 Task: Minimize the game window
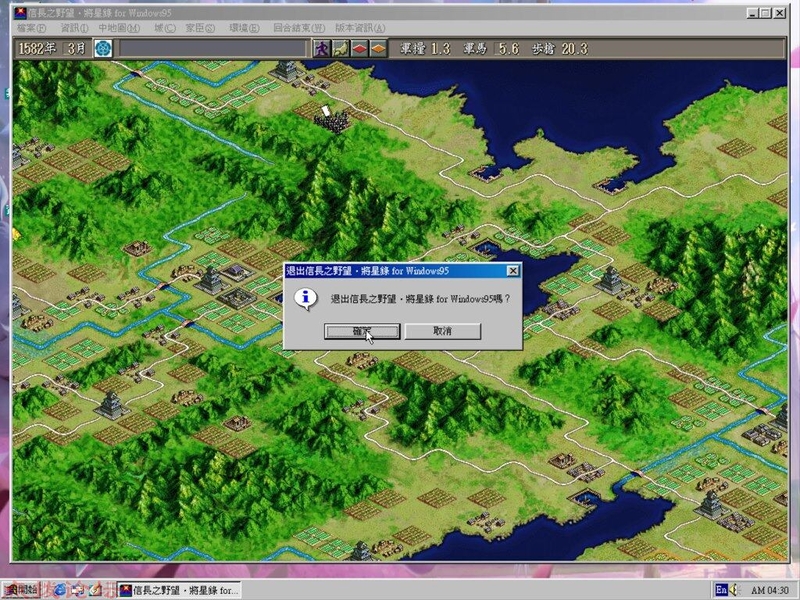753,13
